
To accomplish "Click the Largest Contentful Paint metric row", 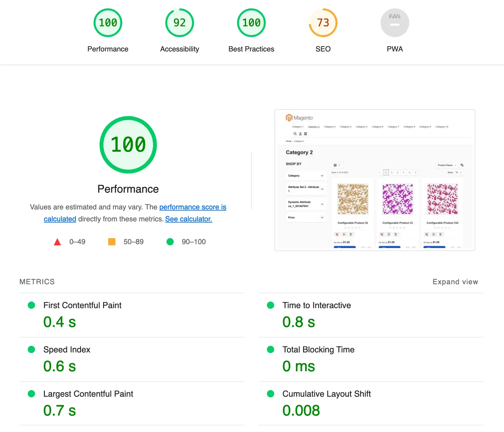I will pos(88,394).
